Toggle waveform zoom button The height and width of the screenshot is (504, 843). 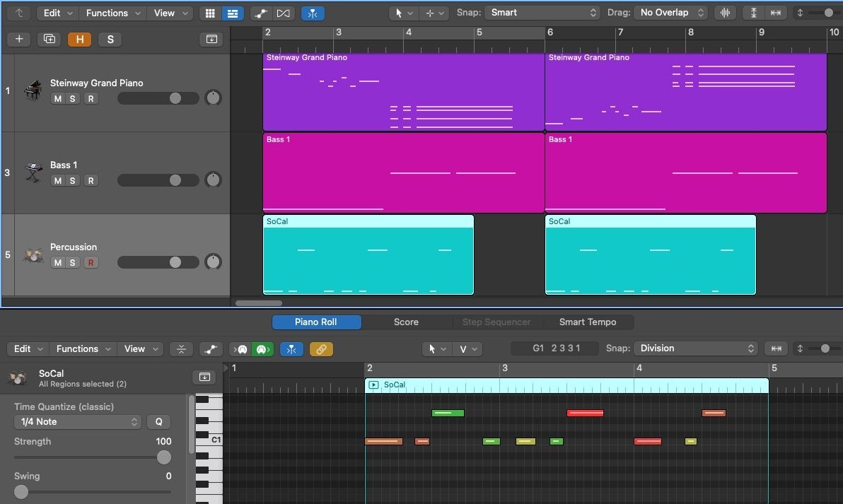[726, 13]
